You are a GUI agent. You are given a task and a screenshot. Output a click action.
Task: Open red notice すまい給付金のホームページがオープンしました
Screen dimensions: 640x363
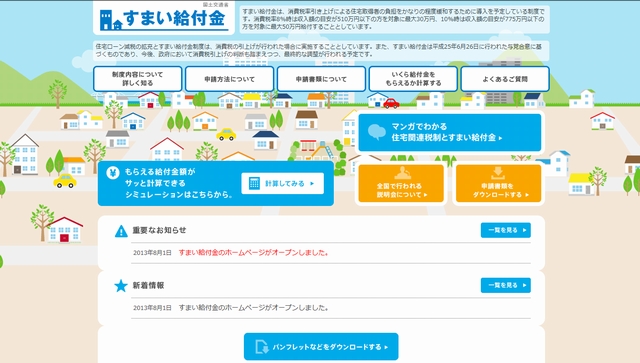(x=253, y=253)
